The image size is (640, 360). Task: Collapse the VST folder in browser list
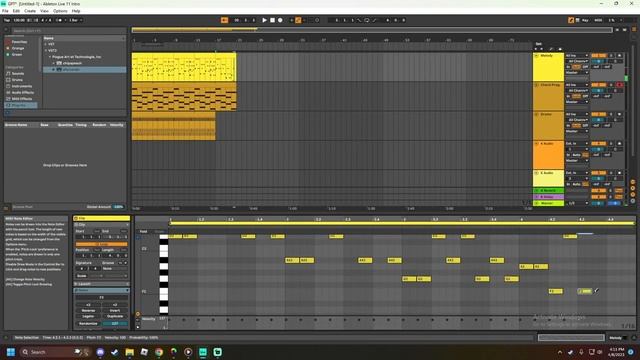tap(46, 44)
